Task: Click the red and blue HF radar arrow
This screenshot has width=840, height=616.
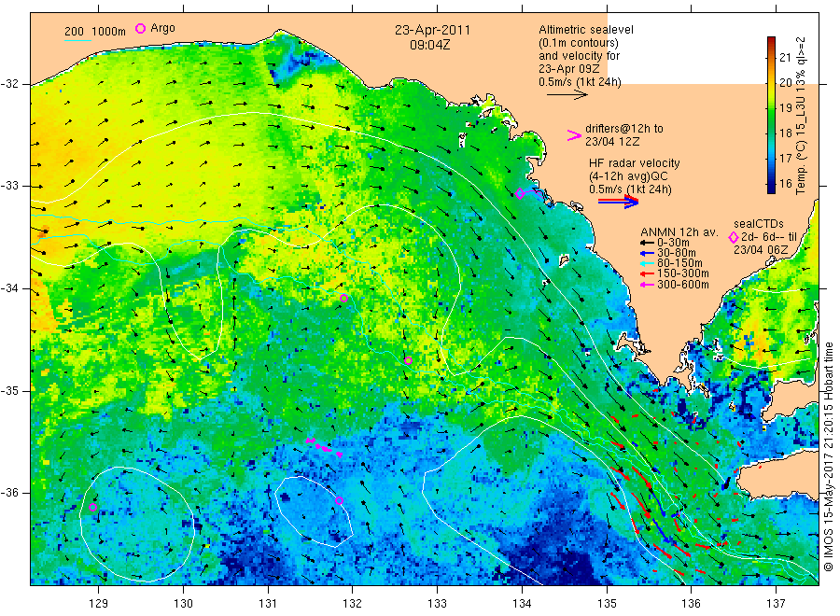Action: coord(618,202)
